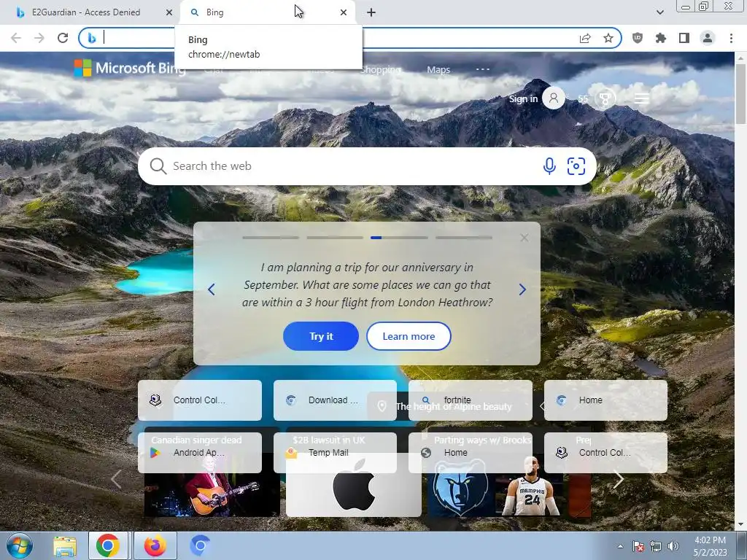Click the Learn more button
747x560 pixels.
tap(409, 336)
